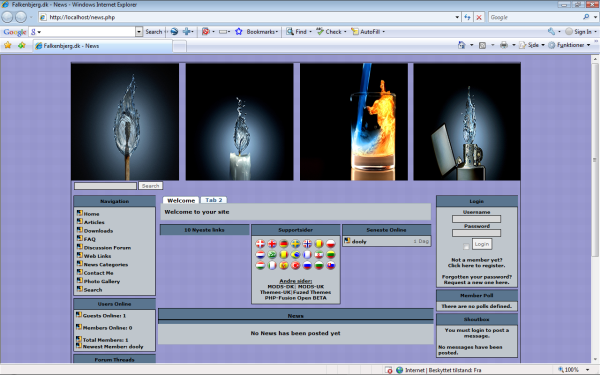Screen dimensions: 600x375
Task: Open the Downloads link in Navigation
Action: 98,231
